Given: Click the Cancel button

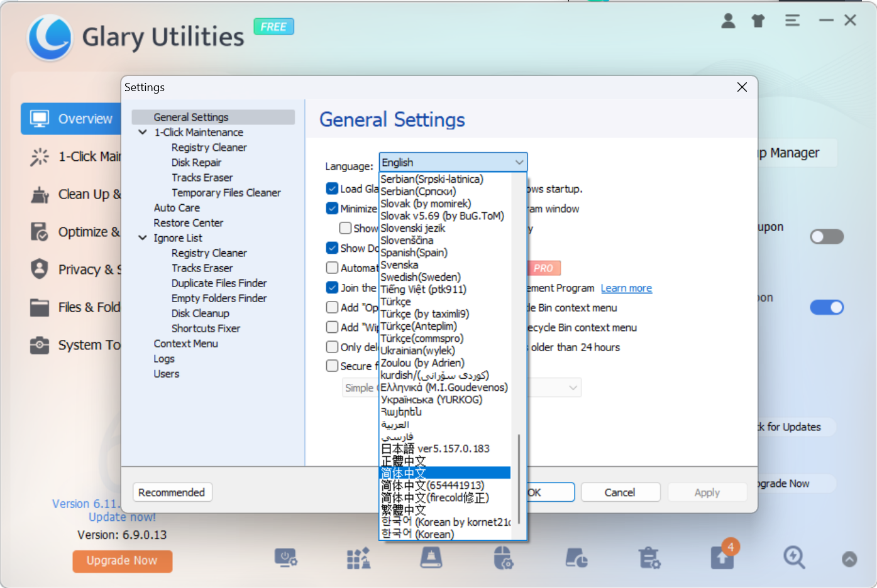Looking at the screenshot, I should 620,493.
